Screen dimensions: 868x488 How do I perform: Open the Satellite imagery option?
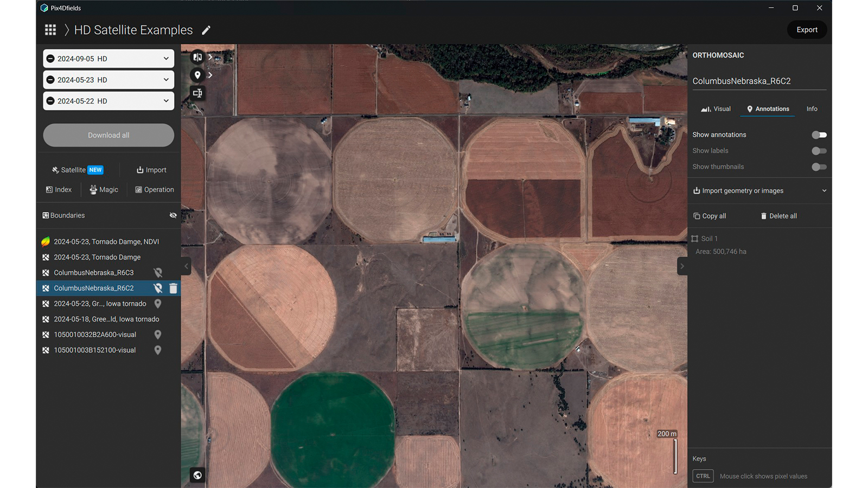click(x=77, y=170)
